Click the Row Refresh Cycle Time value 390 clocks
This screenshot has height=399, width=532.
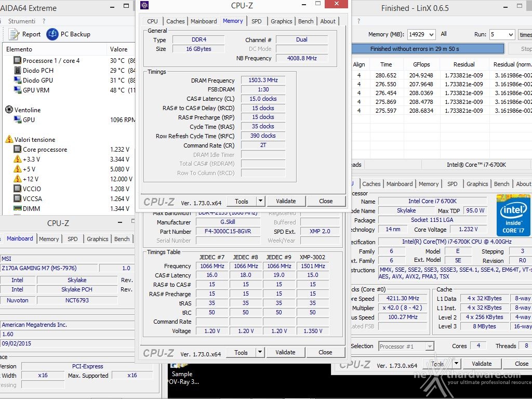pos(263,136)
